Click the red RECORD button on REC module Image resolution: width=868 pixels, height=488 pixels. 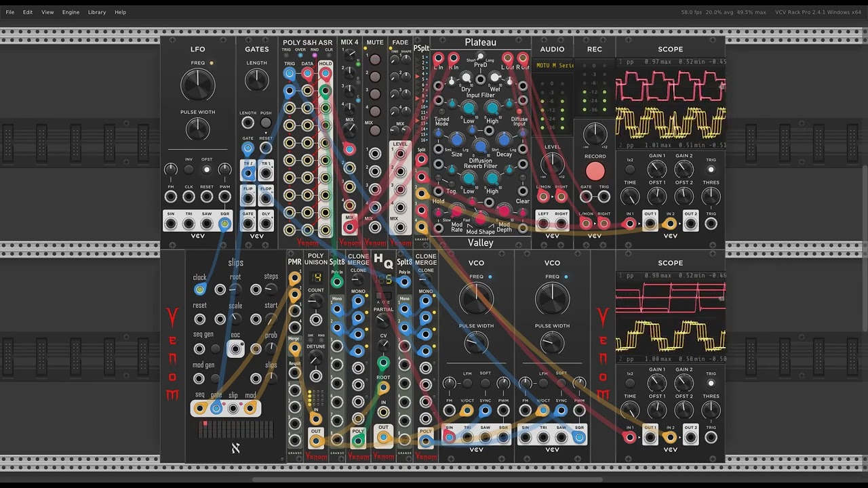click(x=595, y=172)
